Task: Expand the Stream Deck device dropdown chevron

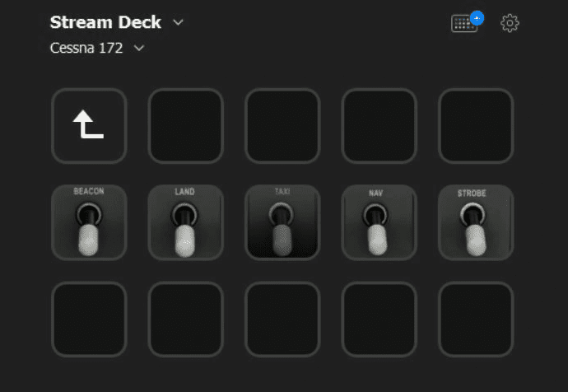Action: [x=178, y=22]
